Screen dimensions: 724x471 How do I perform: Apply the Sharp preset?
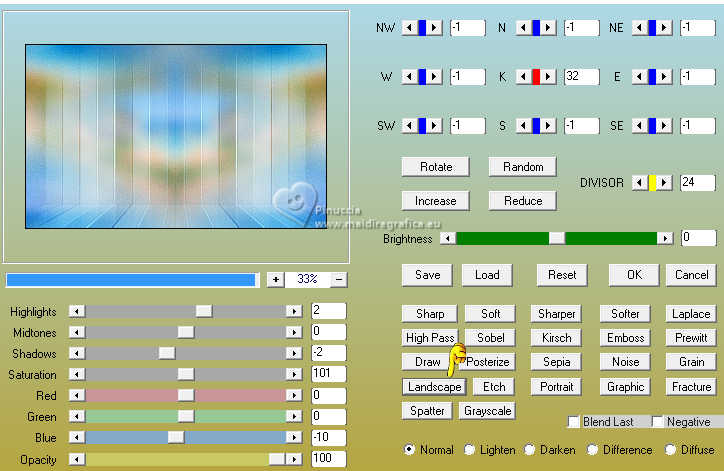(x=430, y=314)
